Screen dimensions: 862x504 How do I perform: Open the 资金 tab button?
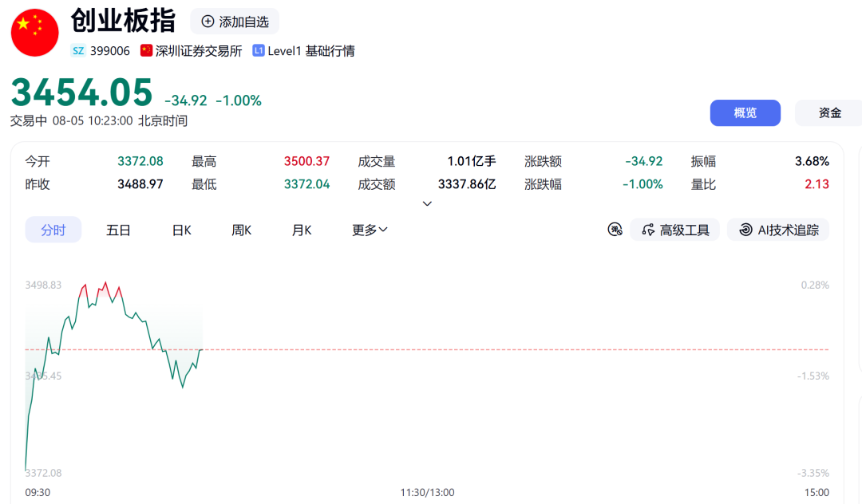829,112
